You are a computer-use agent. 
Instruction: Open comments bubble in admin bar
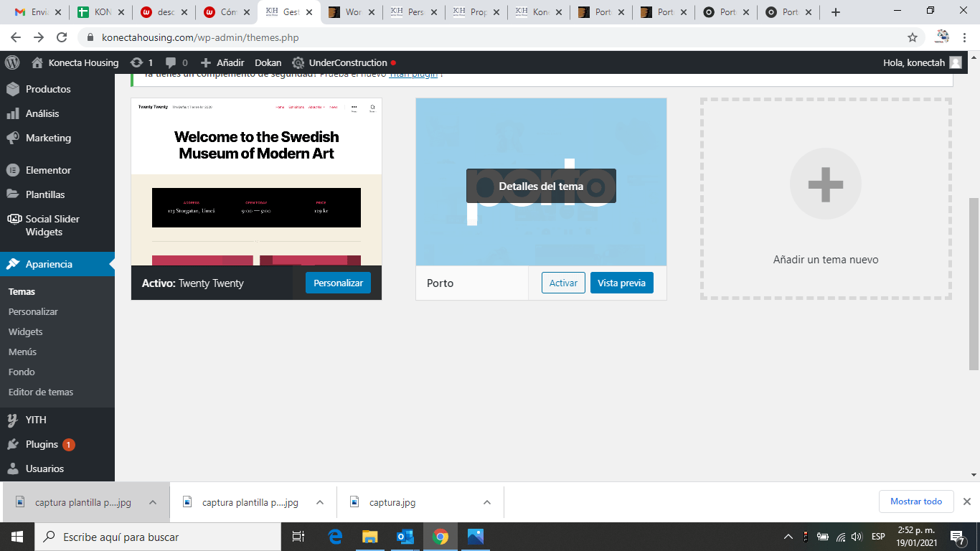coord(176,62)
